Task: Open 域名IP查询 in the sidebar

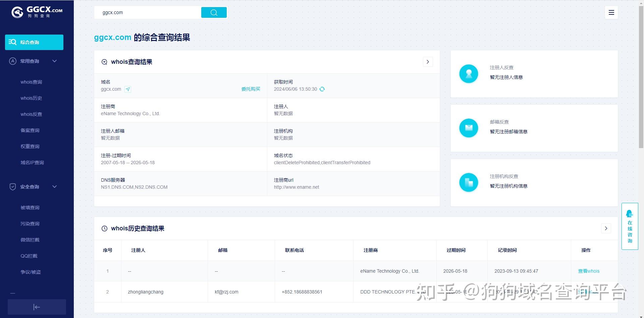Action: point(32,163)
